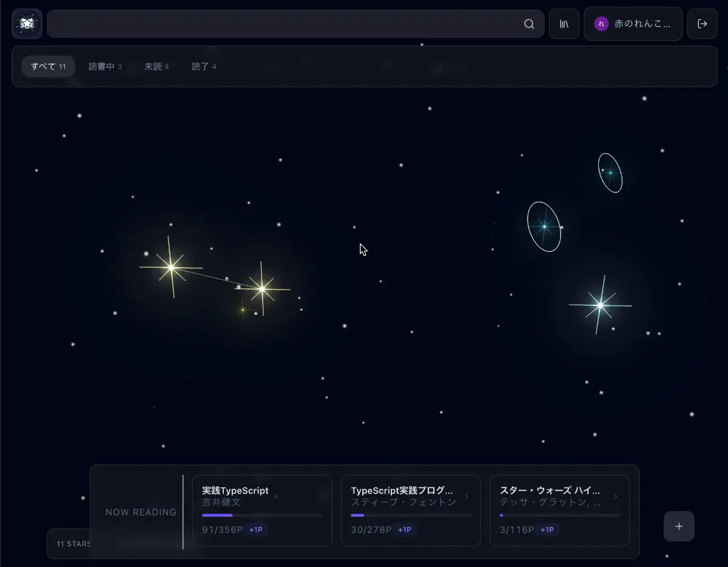The image size is (728, 567).
Task: Open the library bookshelf view
Action: 564,24
